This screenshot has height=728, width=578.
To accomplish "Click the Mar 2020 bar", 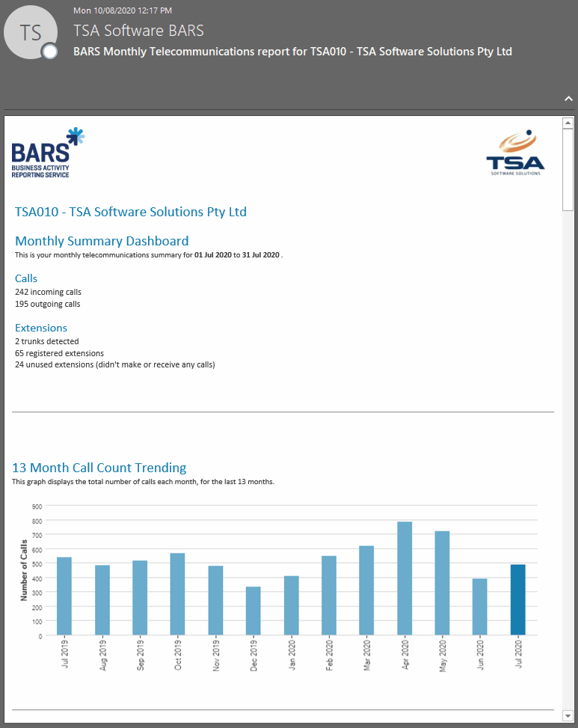I will 366,590.
